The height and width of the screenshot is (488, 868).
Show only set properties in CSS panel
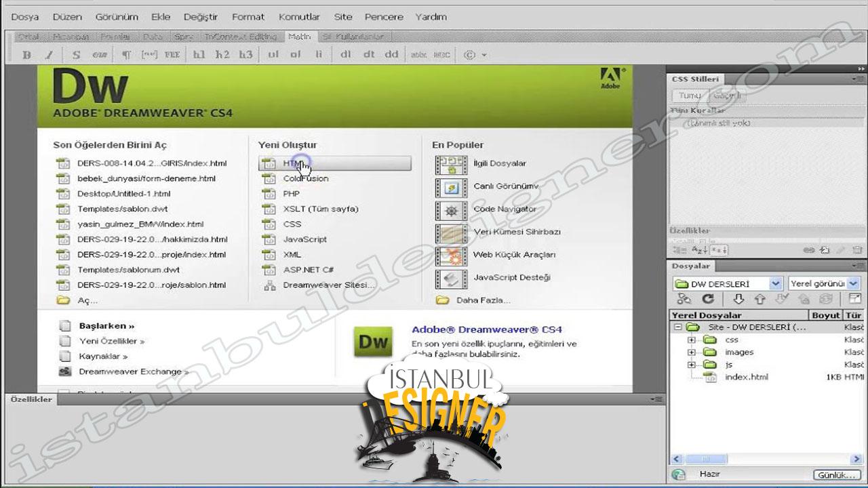(719, 250)
